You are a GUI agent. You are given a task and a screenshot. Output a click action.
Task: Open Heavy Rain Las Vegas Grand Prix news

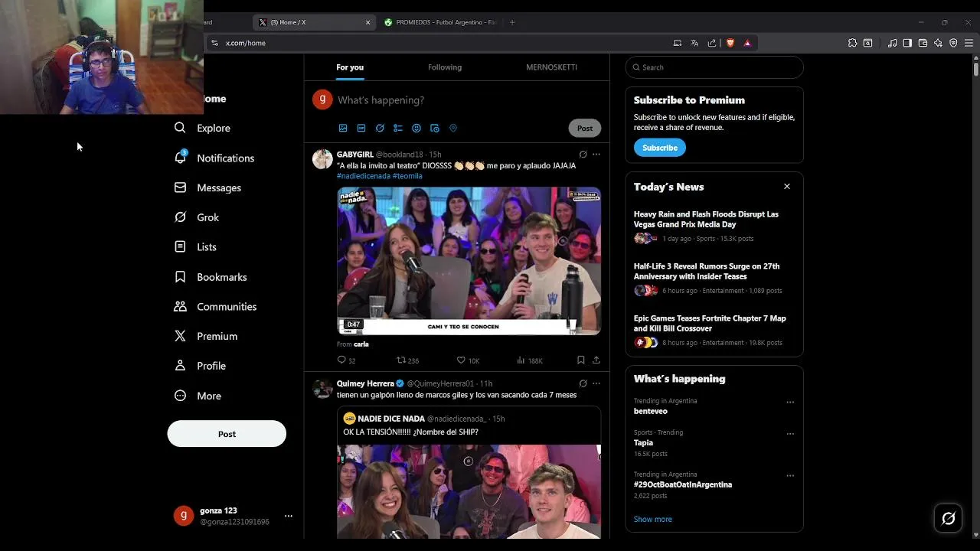pos(714,226)
